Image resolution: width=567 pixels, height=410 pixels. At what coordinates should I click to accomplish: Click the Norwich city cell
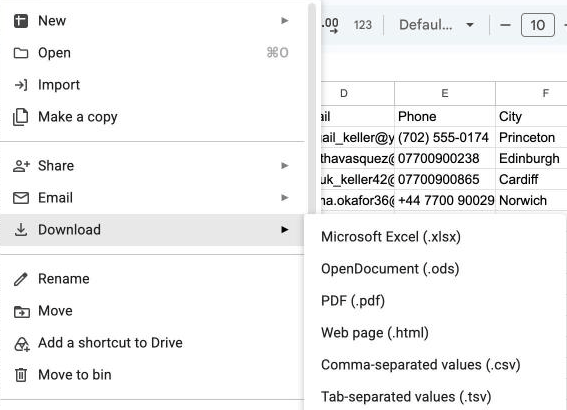point(531,200)
